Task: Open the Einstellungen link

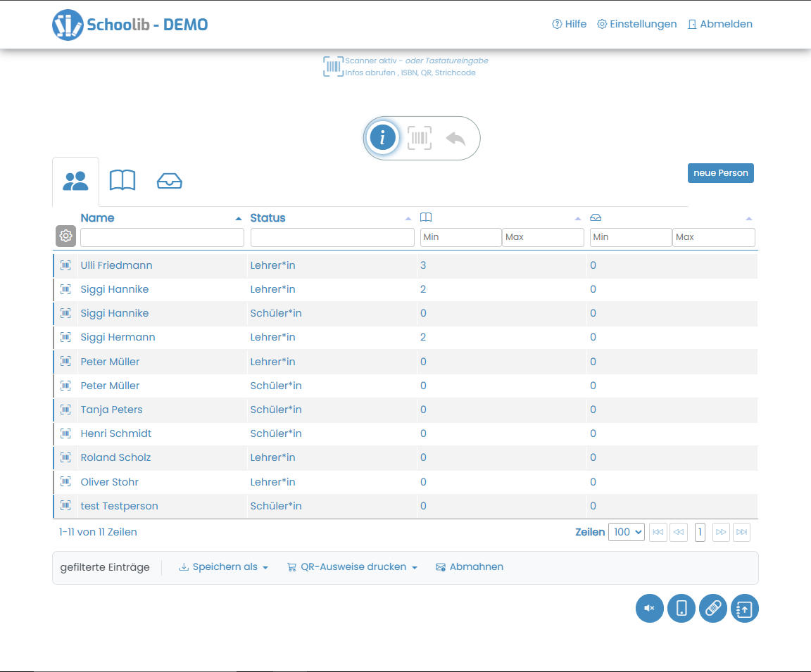Action: tap(637, 24)
